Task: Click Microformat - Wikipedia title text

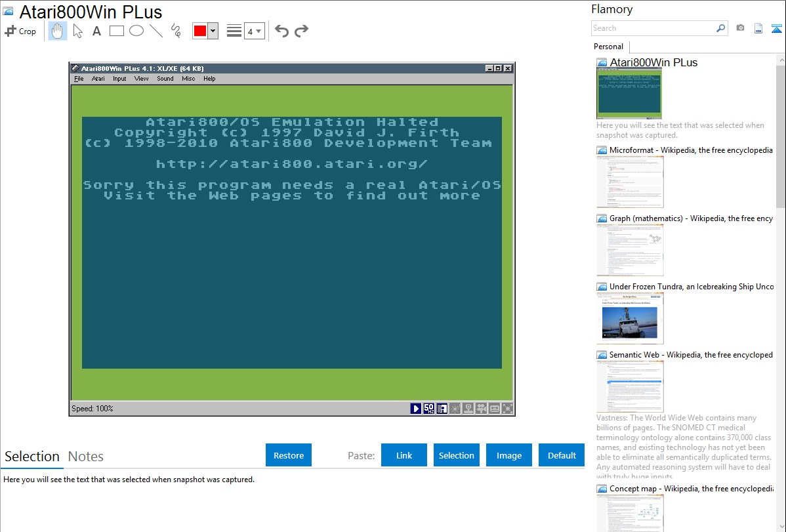Action: point(691,150)
